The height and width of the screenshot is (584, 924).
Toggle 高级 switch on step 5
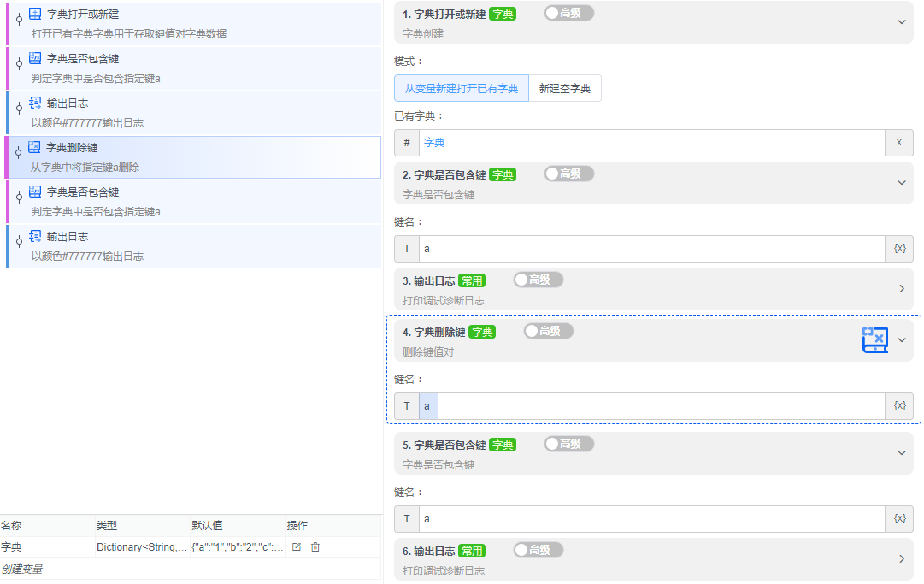[x=568, y=444]
